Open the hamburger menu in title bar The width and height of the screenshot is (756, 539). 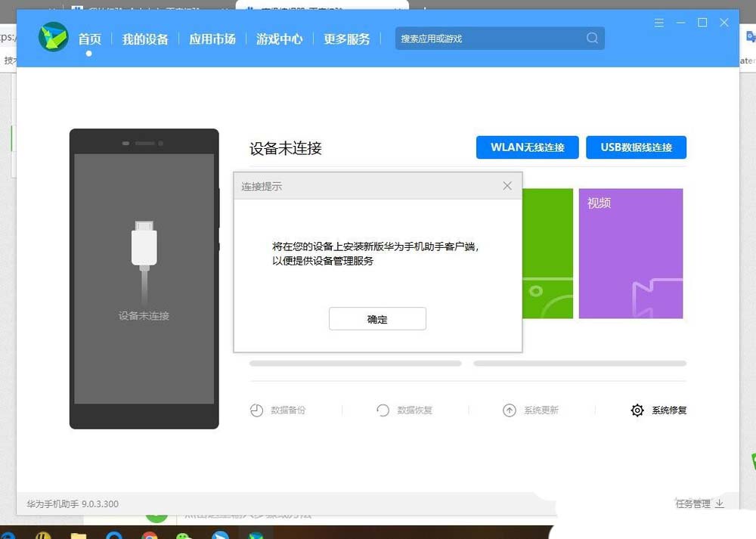[x=659, y=23]
